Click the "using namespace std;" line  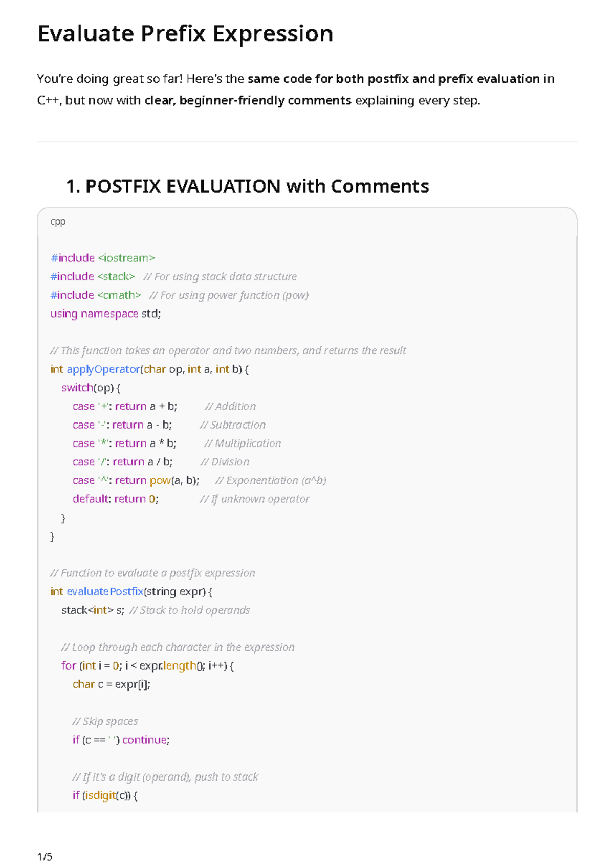[x=105, y=314]
